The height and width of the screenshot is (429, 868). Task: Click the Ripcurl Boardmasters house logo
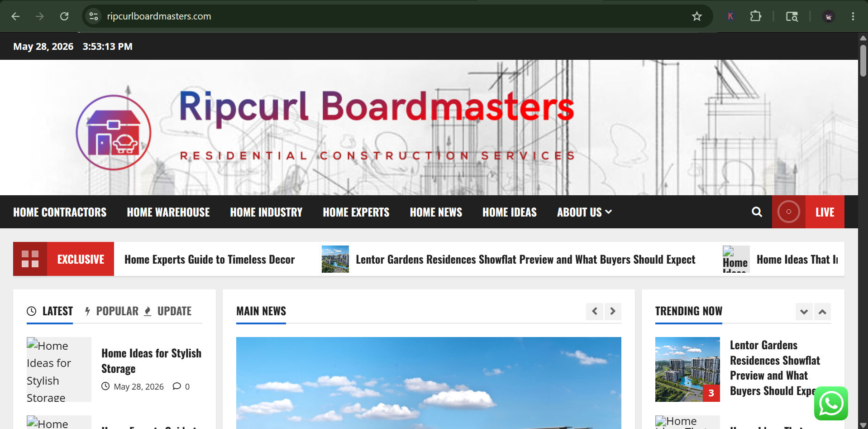[113, 132]
